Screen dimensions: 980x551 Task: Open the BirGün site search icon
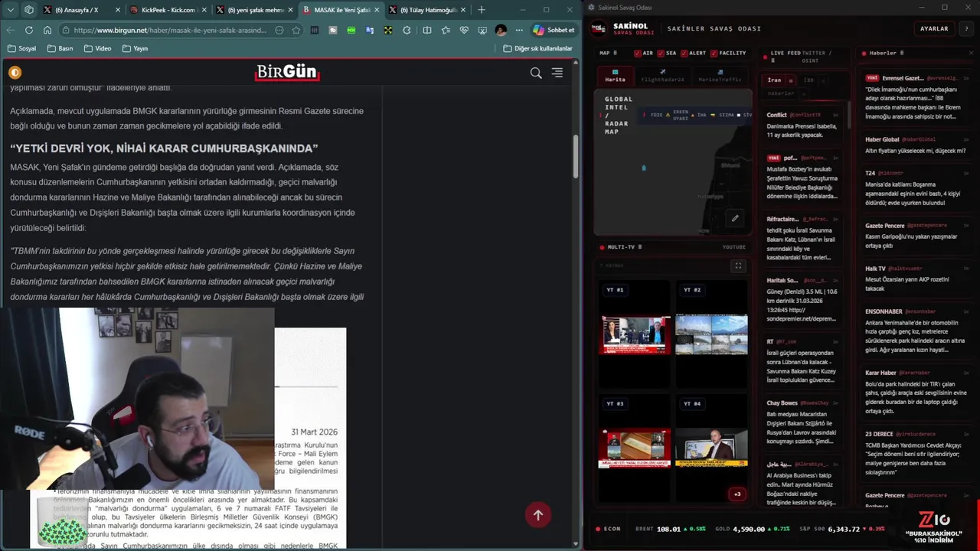point(536,73)
